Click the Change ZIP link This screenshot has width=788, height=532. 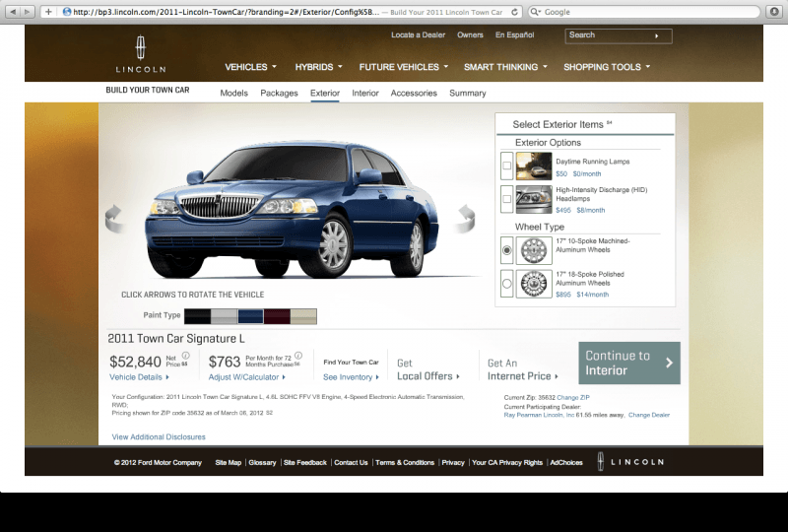coord(573,397)
